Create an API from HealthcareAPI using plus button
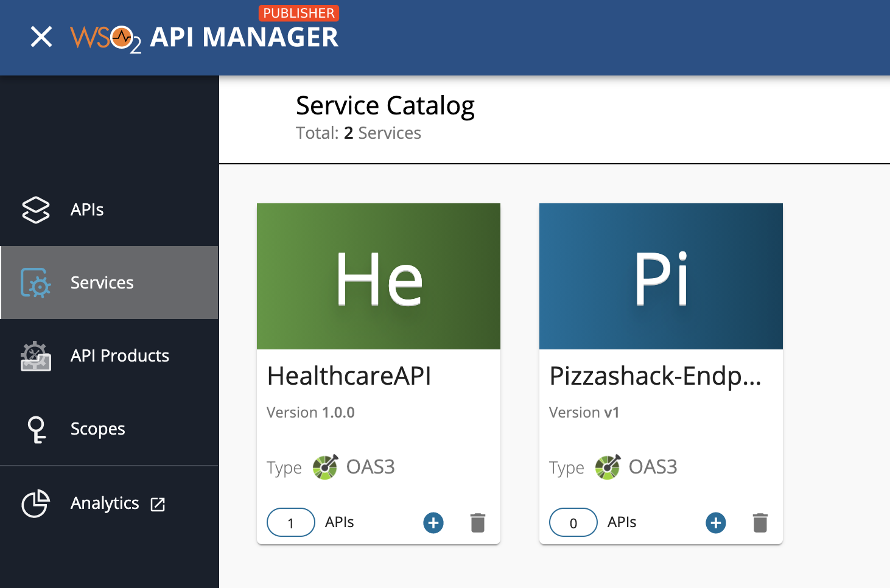890x588 pixels. 433,522
